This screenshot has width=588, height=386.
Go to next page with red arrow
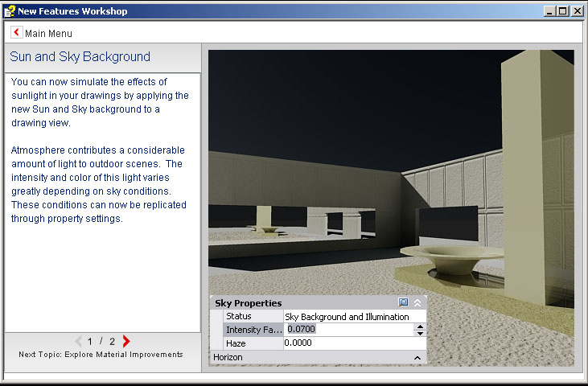point(126,341)
